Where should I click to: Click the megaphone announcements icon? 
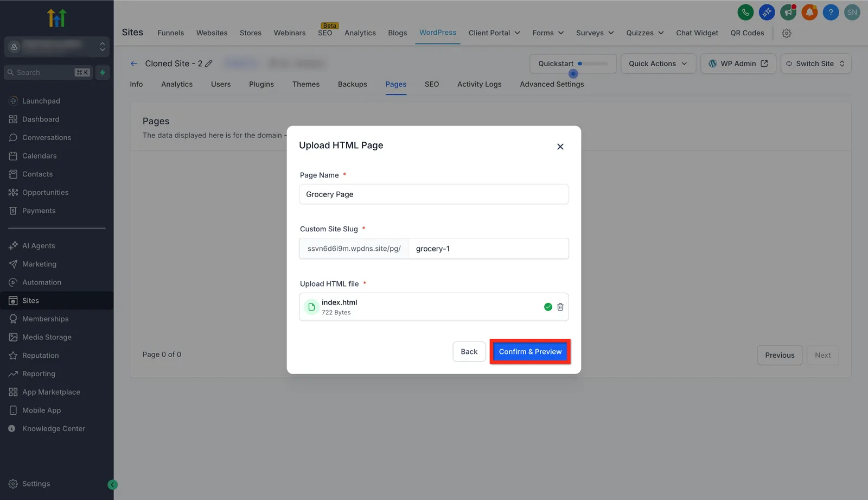(x=788, y=12)
